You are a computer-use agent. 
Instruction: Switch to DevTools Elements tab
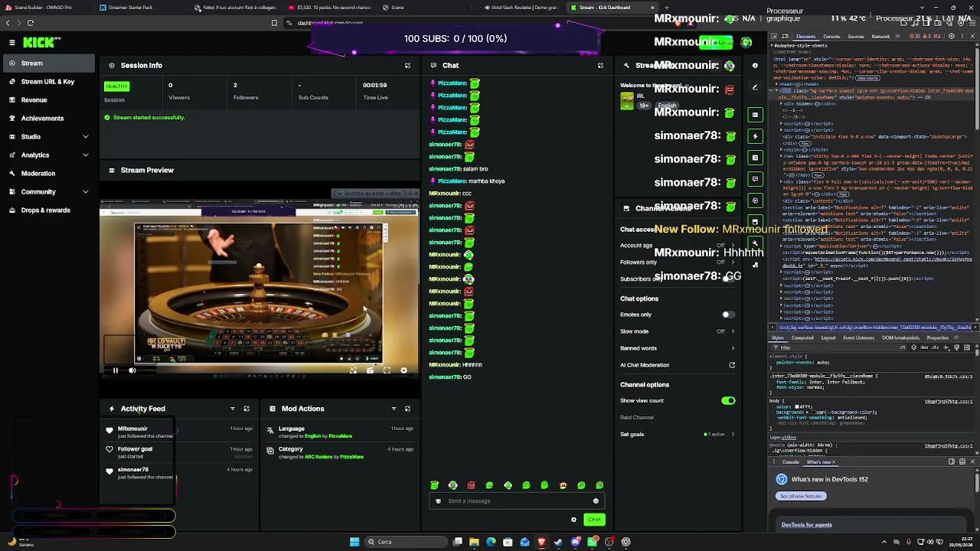coord(806,37)
